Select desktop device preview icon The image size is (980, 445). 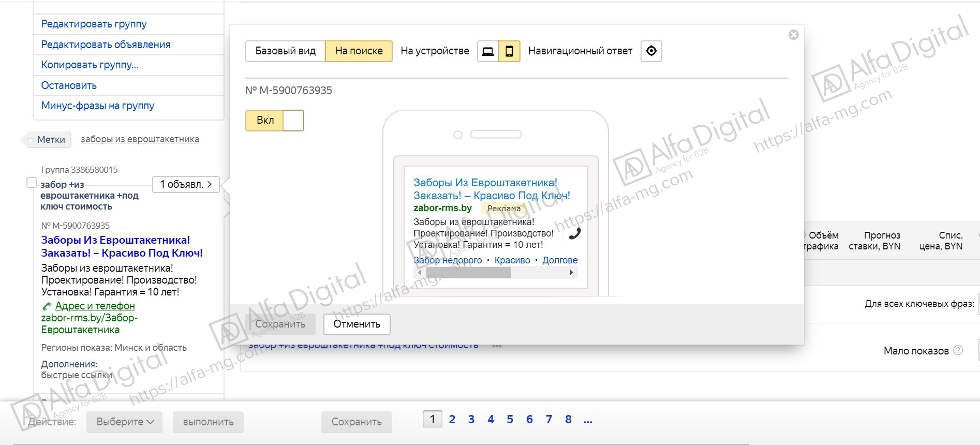pos(487,51)
